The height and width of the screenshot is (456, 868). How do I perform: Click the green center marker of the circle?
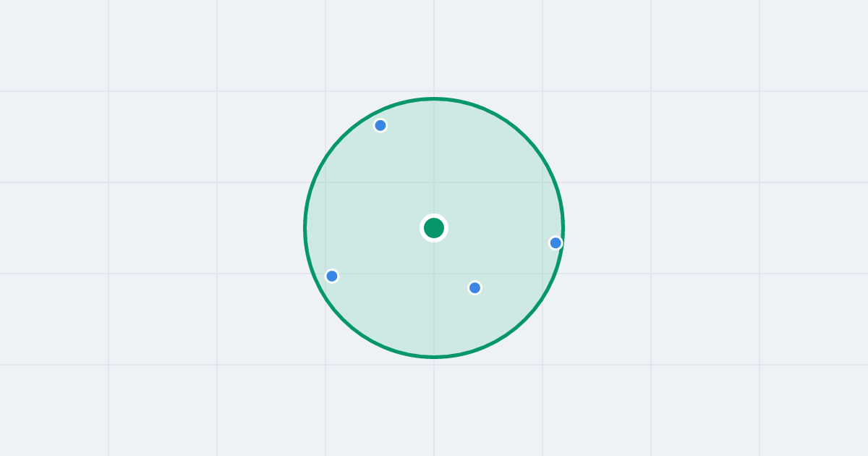click(434, 228)
